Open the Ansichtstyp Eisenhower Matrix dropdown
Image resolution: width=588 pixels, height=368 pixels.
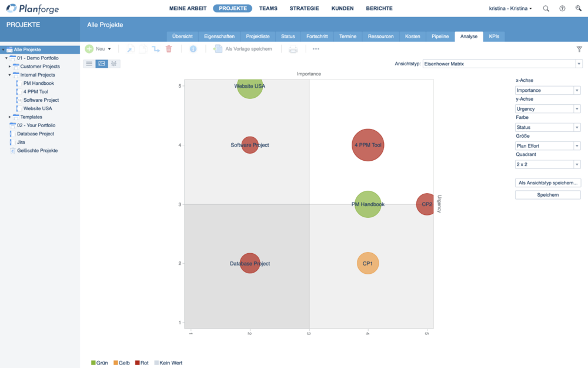pos(502,64)
